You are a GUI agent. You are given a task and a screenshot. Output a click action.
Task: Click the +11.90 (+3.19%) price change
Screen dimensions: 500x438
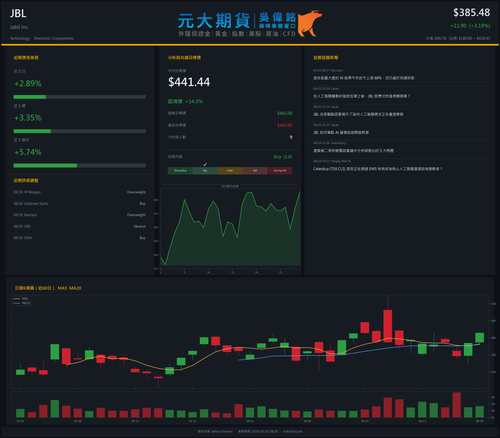[x=470, y=26]
